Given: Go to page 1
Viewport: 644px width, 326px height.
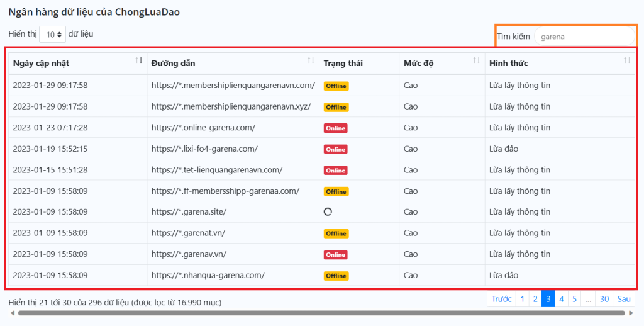Looking at the screenshot, I should pyautogui.click(x=522, y=299).
